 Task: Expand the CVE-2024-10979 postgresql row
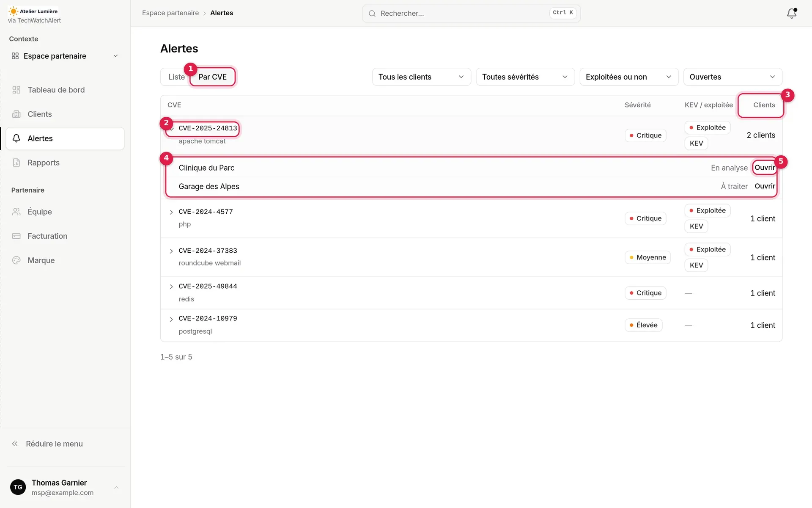(171, 319)
